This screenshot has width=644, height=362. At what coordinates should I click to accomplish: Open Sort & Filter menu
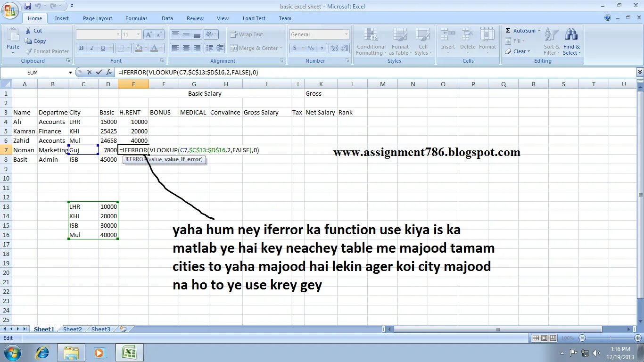pos(552,41)
